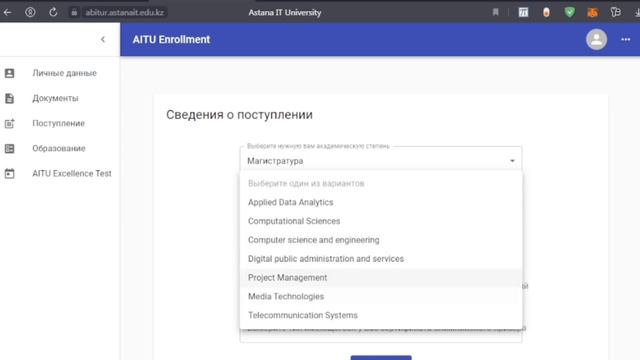Click the blue button at page bottom
The height and width of the screenshot is (360, 640).
coord(381,358)
